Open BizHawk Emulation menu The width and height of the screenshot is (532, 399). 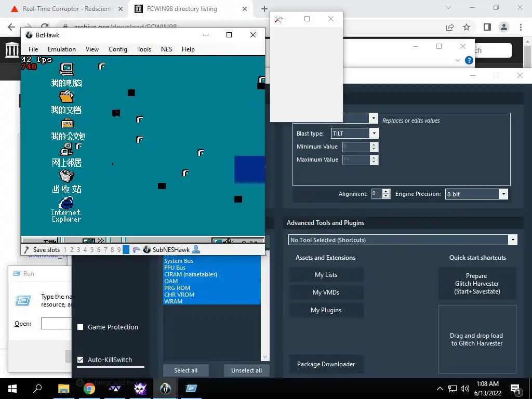tap(62, 49)
